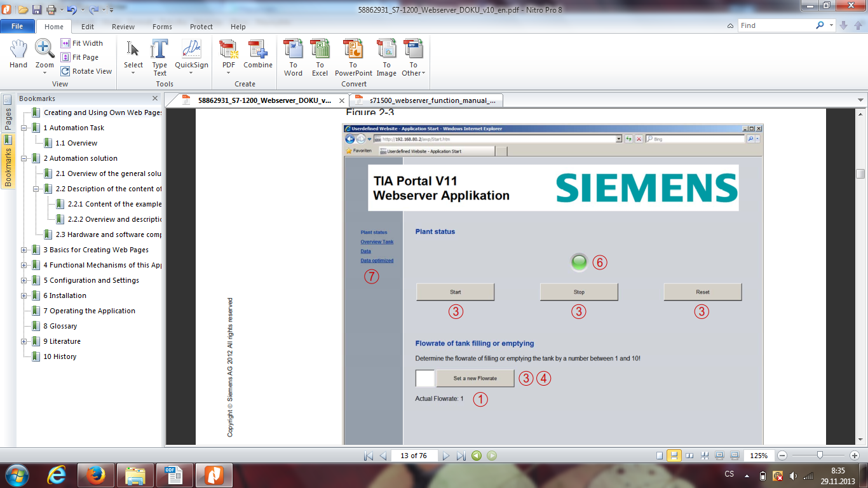
Task: Open the To Other conversion menu
Action: (413, 57)
